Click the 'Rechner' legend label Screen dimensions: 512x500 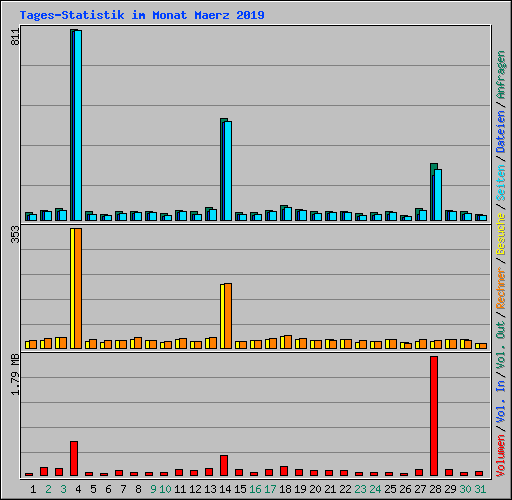(501, 288)
